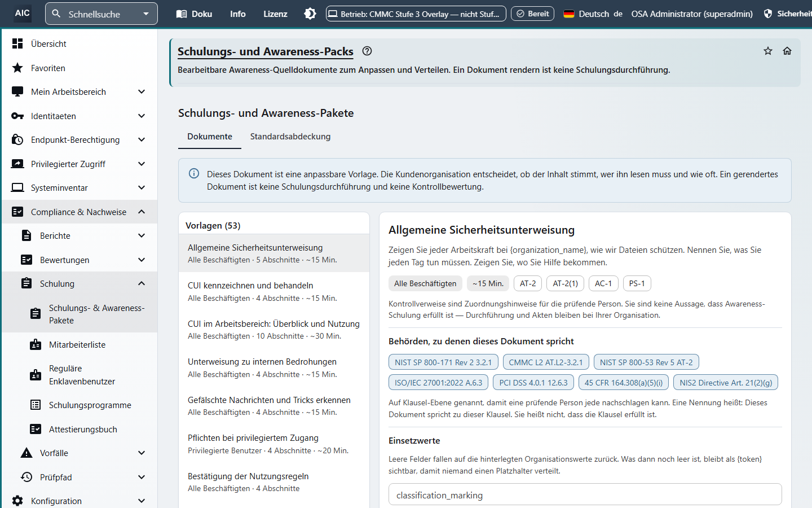Click the Privilegierter Zugriff icon
812x508 pixels.
[17, 164]
